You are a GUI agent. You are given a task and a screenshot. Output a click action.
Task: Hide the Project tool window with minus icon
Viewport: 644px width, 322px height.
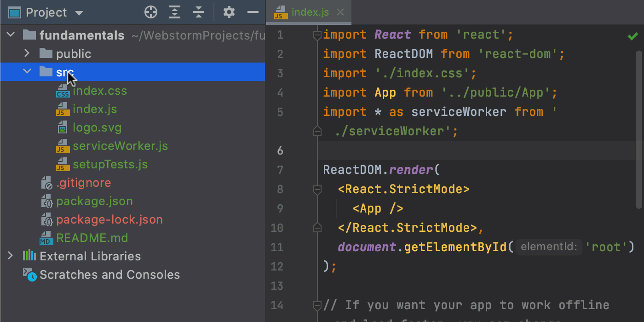[253, 12]
